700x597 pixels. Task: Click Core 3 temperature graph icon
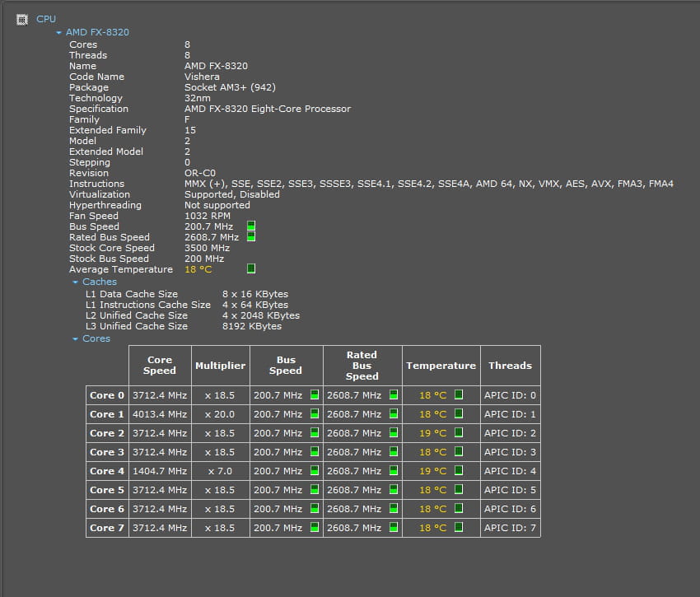coord(459,451)
